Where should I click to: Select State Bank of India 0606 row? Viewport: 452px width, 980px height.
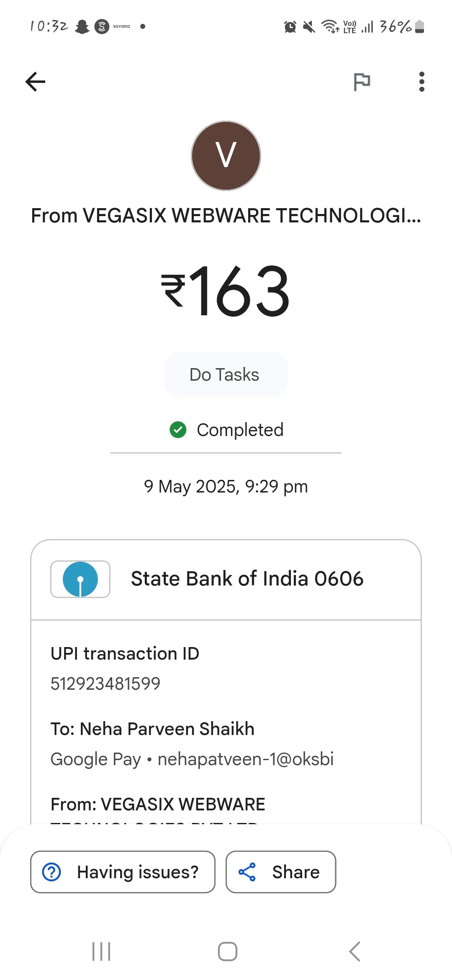pos(226,580)
